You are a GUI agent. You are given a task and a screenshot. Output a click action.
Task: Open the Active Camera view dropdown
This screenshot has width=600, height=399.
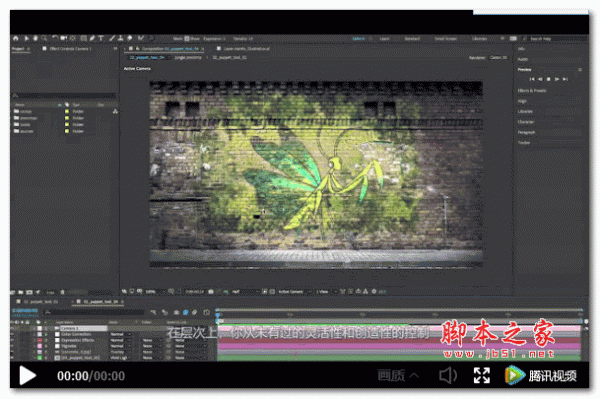coord(294,292)
